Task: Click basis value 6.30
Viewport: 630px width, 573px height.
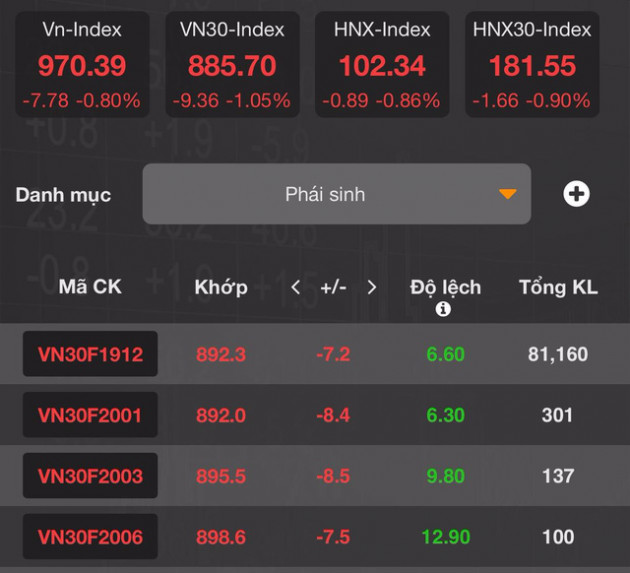Action: (x=446, y=415)
